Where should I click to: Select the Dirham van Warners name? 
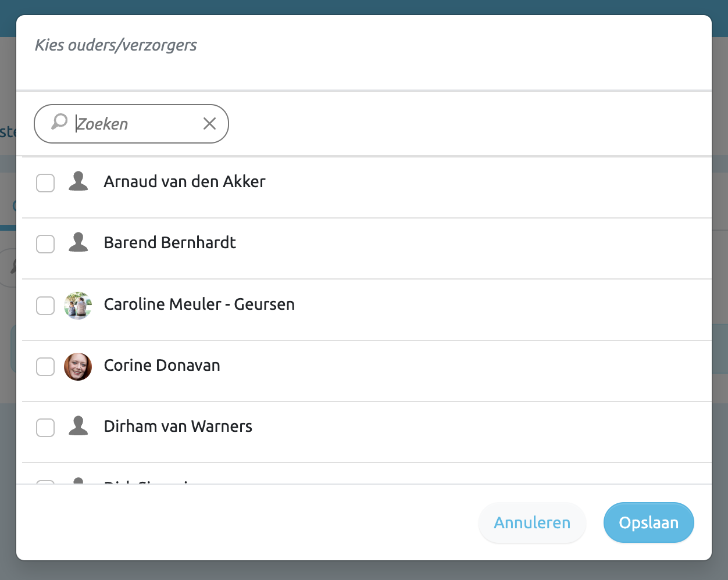pyautogui.click(x=178, y=427)
